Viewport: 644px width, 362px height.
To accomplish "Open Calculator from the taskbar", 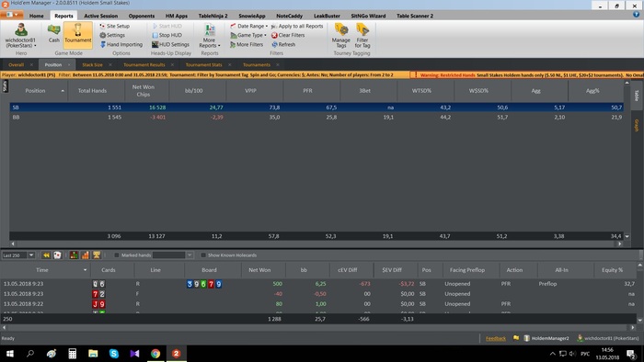I will 73,354.
